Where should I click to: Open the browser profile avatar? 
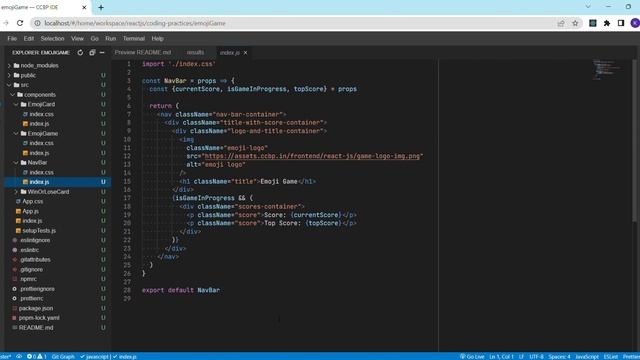tap(635, 23)
